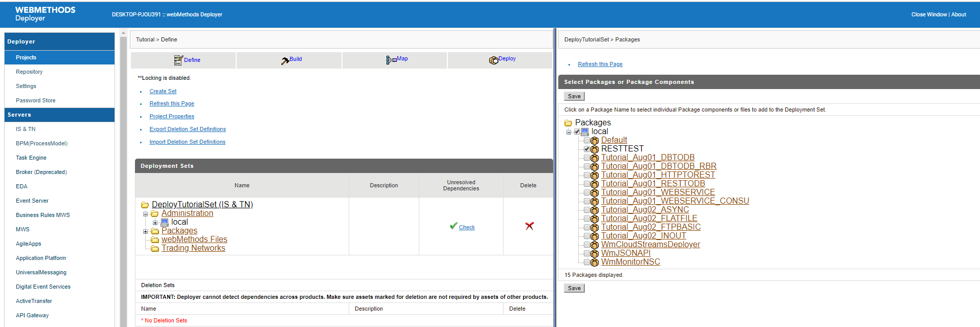The width and height of the screenshot is (980, 327).
Task: Uncheck the RESTTEST package checkbox
Action: (587, 149)
